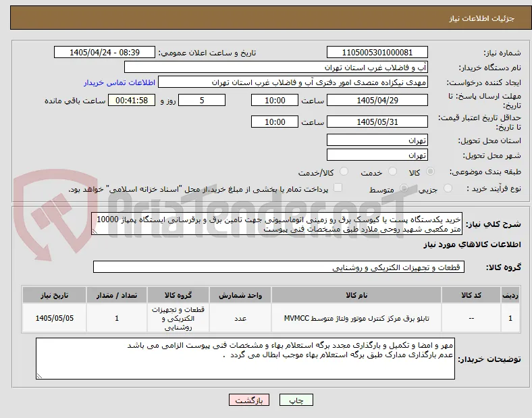Click the MVMCC item name cell
The width and height of the screenshot is (532, 418).
(356, 318)
